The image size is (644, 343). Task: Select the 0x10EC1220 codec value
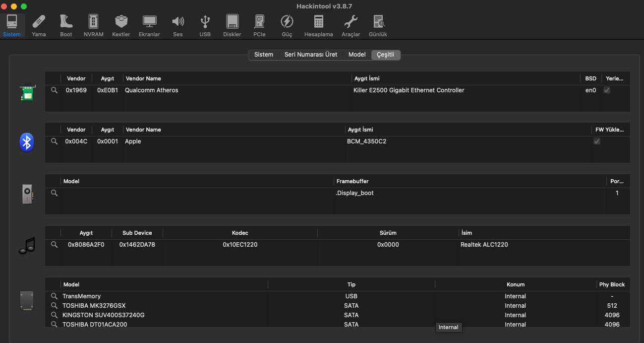tap(240, 245)
